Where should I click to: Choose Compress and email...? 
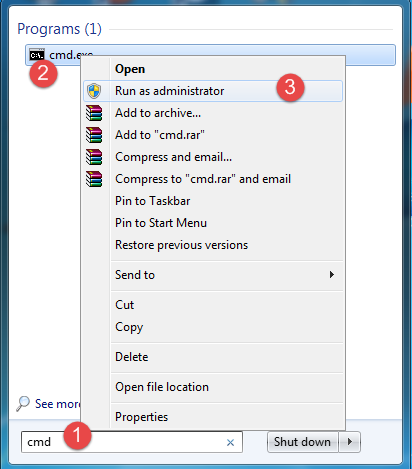click(213, 157)
